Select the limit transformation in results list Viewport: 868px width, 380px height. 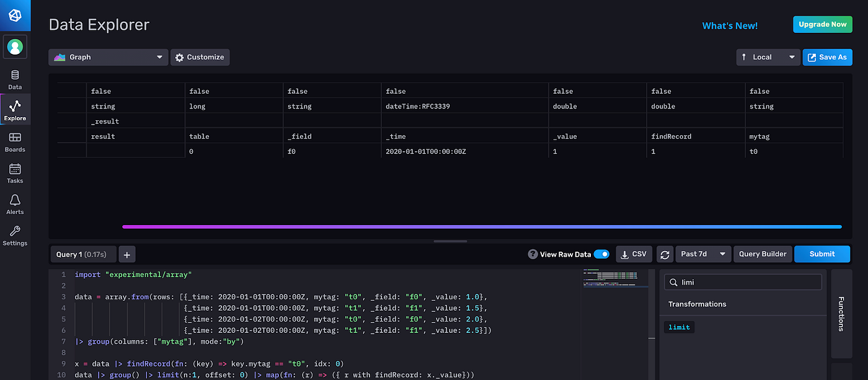679,327
